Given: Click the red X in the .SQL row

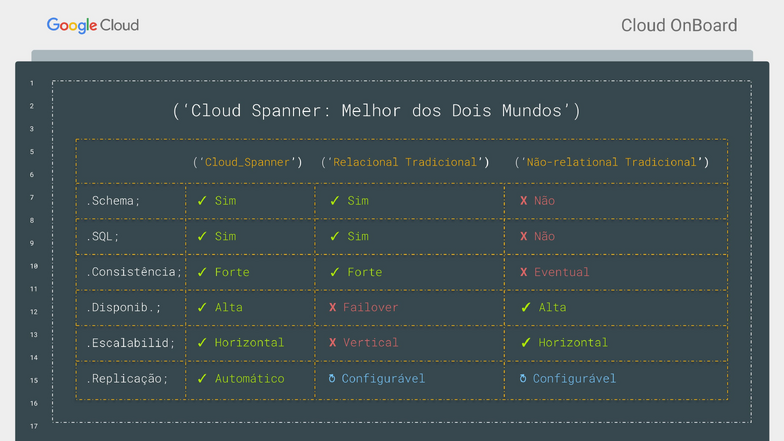Looking at the screenshot, I should pos(523,237).
